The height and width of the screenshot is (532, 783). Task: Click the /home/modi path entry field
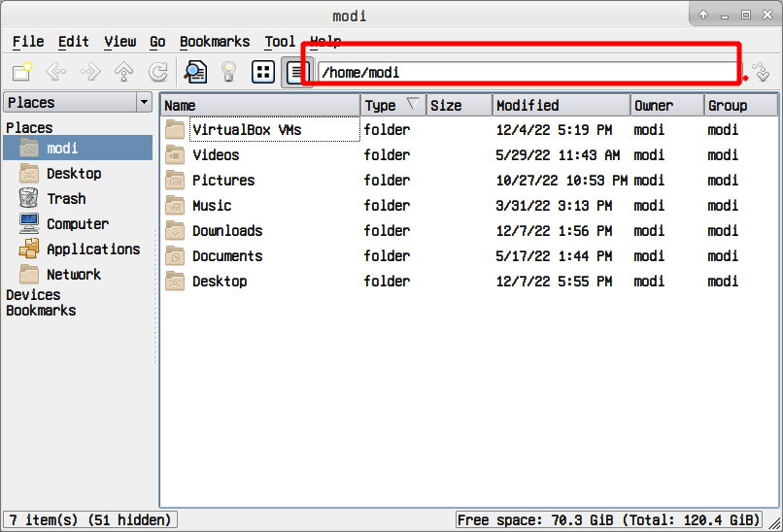tap(530, 73)
